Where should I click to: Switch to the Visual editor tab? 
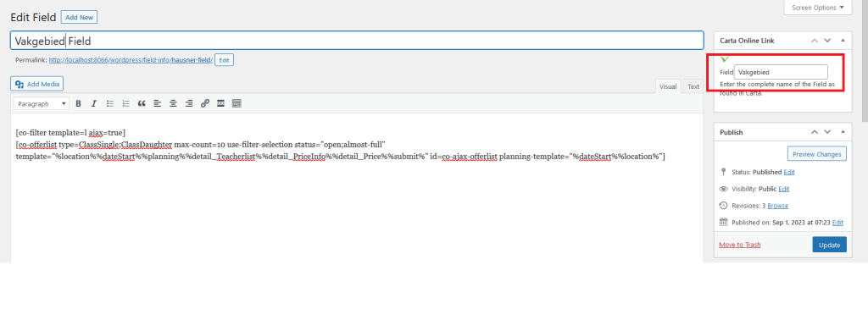pos(668,86)
